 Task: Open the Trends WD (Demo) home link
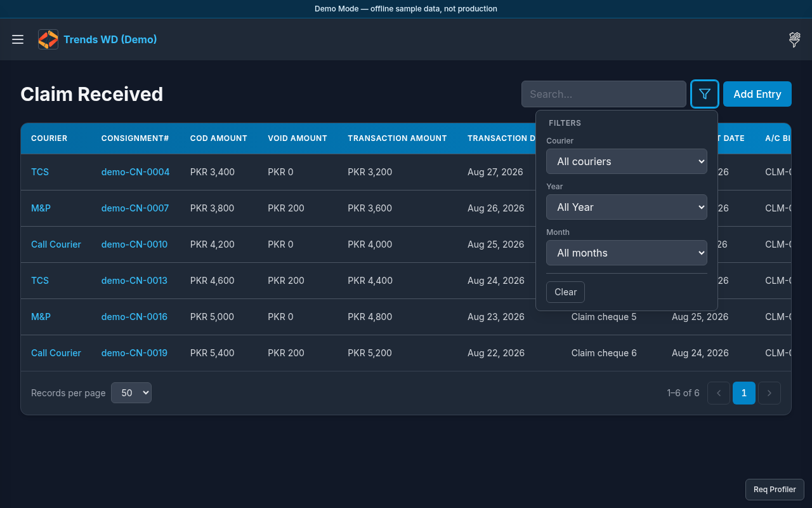tap(110, 39)
